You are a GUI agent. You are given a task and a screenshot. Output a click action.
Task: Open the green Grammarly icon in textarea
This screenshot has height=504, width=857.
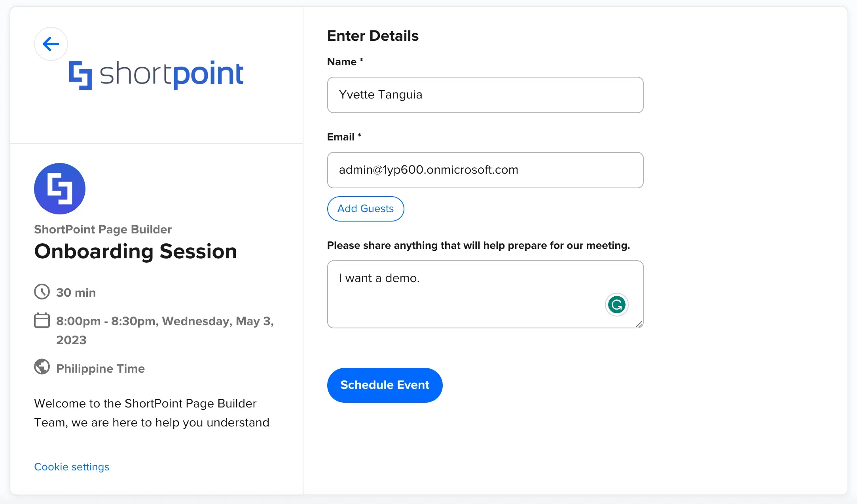coord(616,305)
